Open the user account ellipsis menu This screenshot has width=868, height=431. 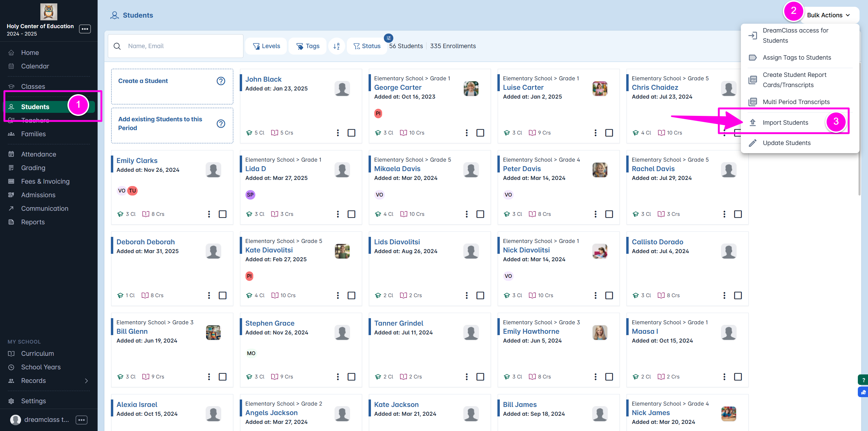tap(81, 420)
